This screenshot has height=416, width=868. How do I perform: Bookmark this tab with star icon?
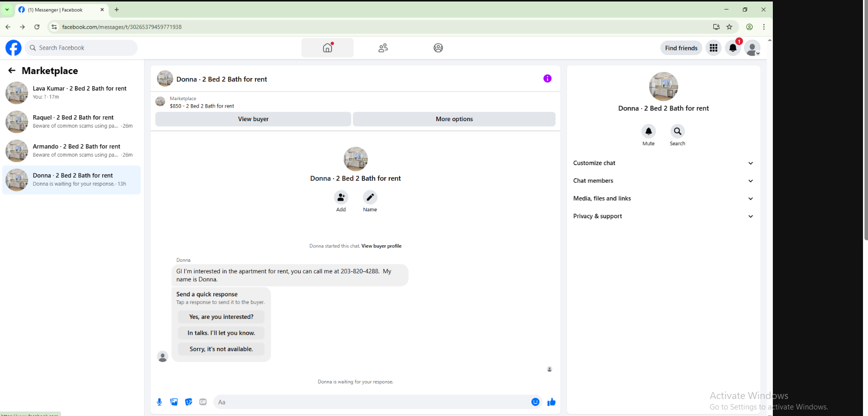click(x=729, y=27)
